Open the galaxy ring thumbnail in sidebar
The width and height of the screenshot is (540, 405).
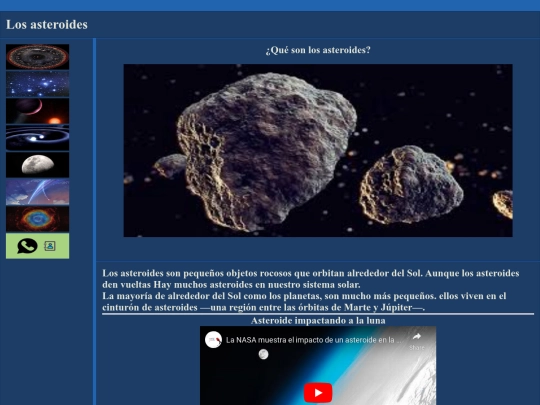(38, 57)
